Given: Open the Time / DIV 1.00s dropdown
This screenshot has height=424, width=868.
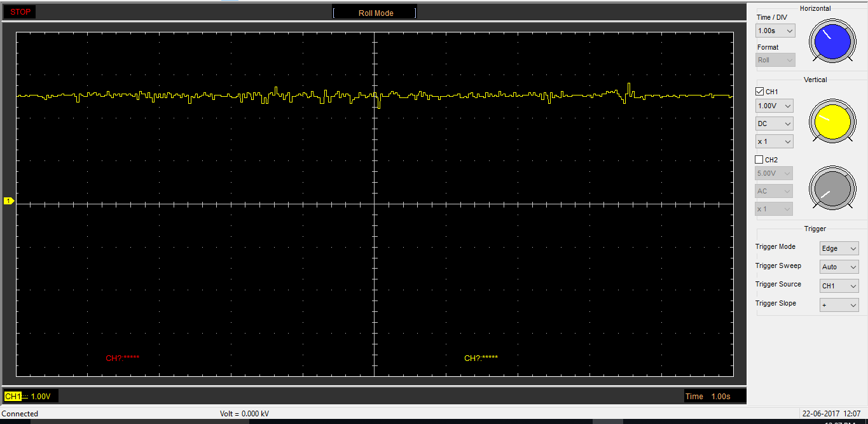Looking at the screenshot, I should [775, 31].
